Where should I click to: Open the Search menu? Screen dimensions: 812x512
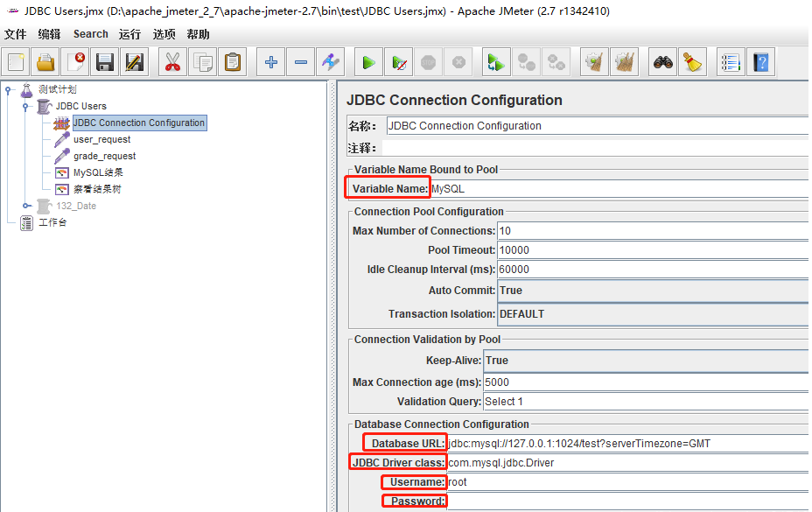90,34
